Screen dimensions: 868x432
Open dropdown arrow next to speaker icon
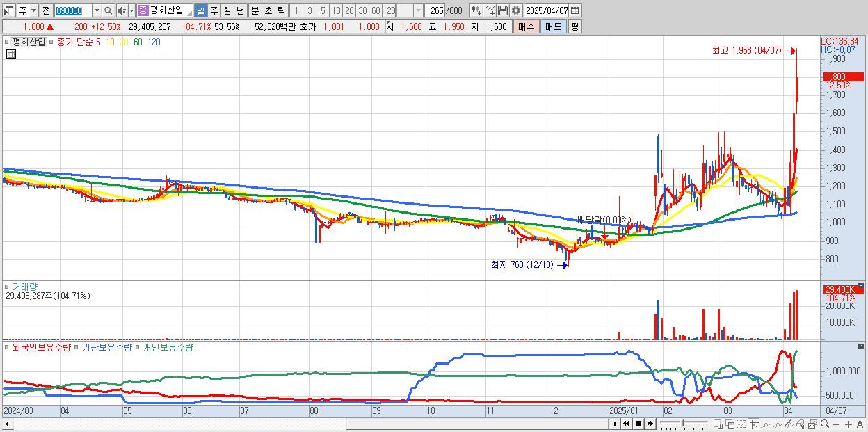click(x=131, y=10)
